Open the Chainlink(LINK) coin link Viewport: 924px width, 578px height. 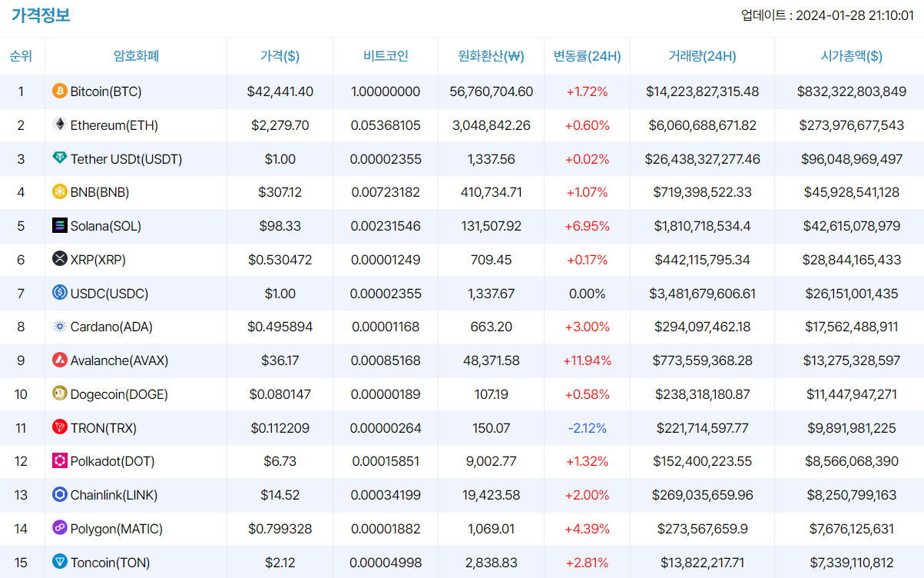(114, 495)
